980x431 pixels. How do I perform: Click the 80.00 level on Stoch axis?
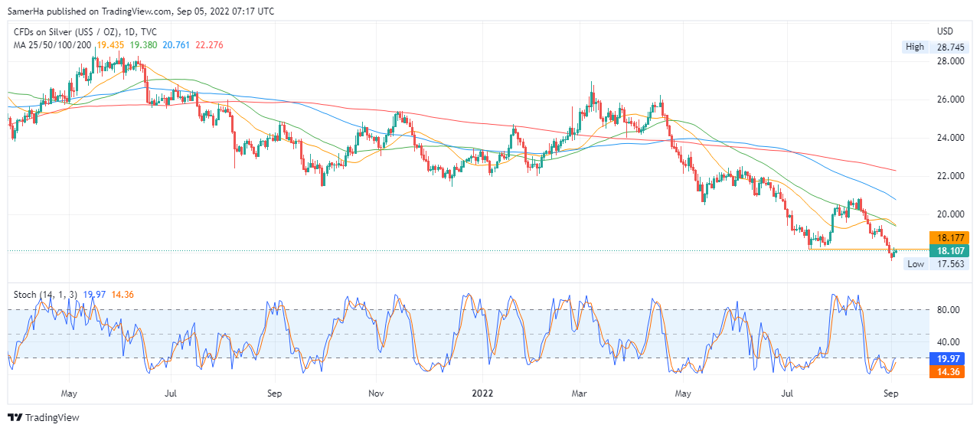tap(949, 310)
